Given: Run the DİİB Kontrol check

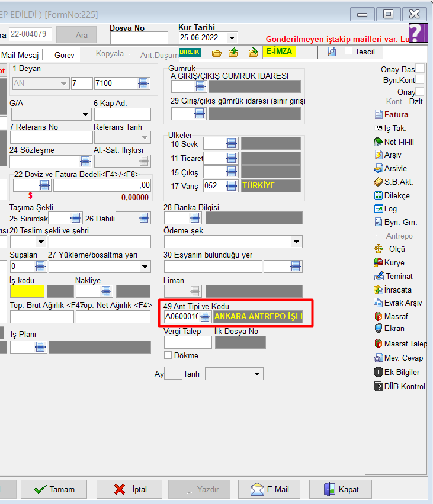Looking at the screenshot, I should 380,386.
